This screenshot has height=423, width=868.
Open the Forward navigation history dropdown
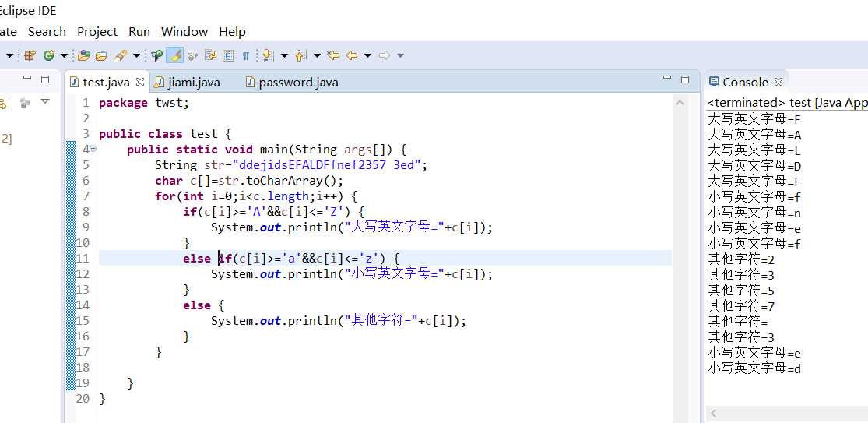400,55
